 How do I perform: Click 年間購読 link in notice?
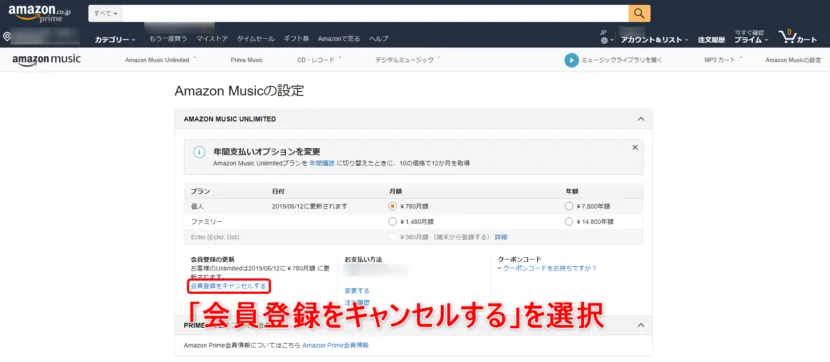tap(322, 163)
